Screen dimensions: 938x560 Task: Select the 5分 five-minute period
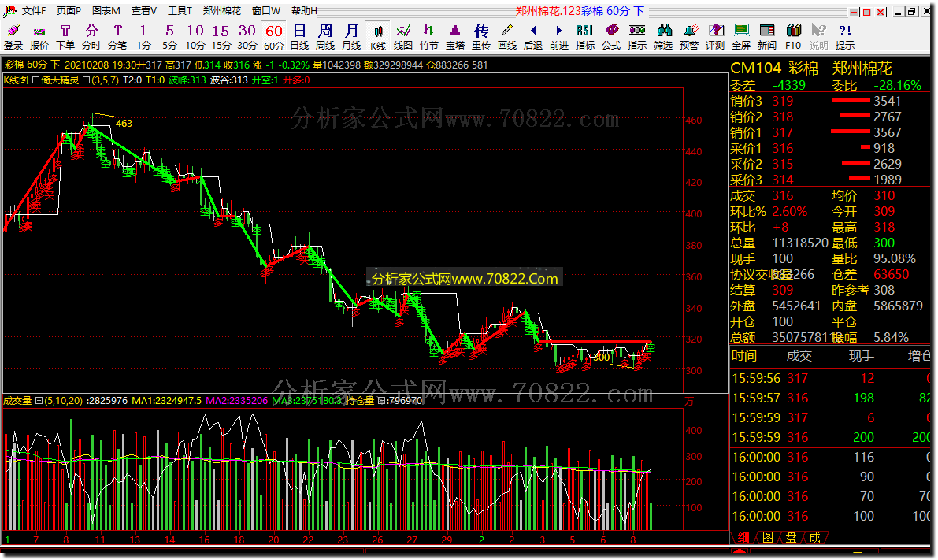pyautogui.click(x=169, y=37)
